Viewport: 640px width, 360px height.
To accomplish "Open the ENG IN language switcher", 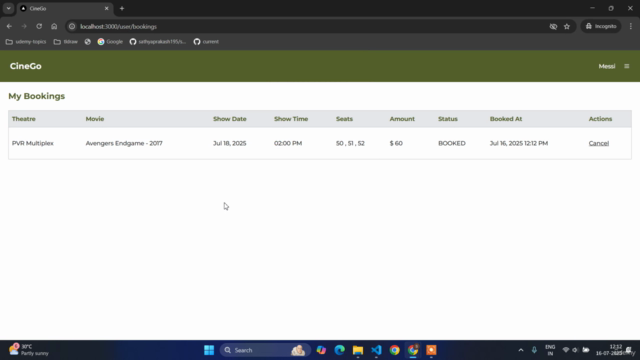I will click(550, 350).
